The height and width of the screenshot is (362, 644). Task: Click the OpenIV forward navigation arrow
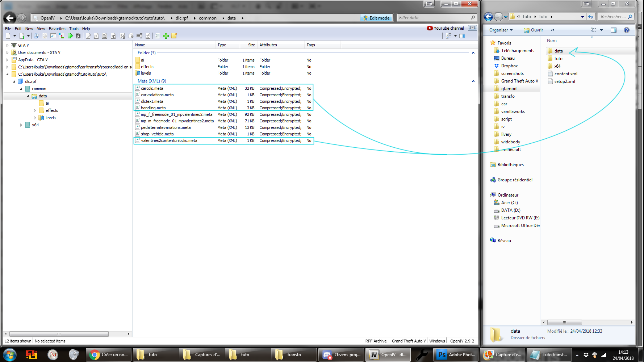[x=22, y=18]
